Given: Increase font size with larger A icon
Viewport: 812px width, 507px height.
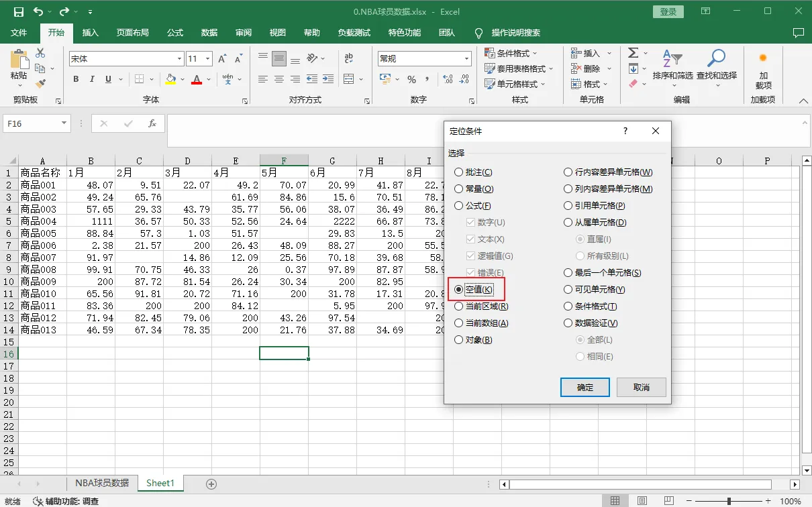Looking at the screenshot, I should point(222,59).
